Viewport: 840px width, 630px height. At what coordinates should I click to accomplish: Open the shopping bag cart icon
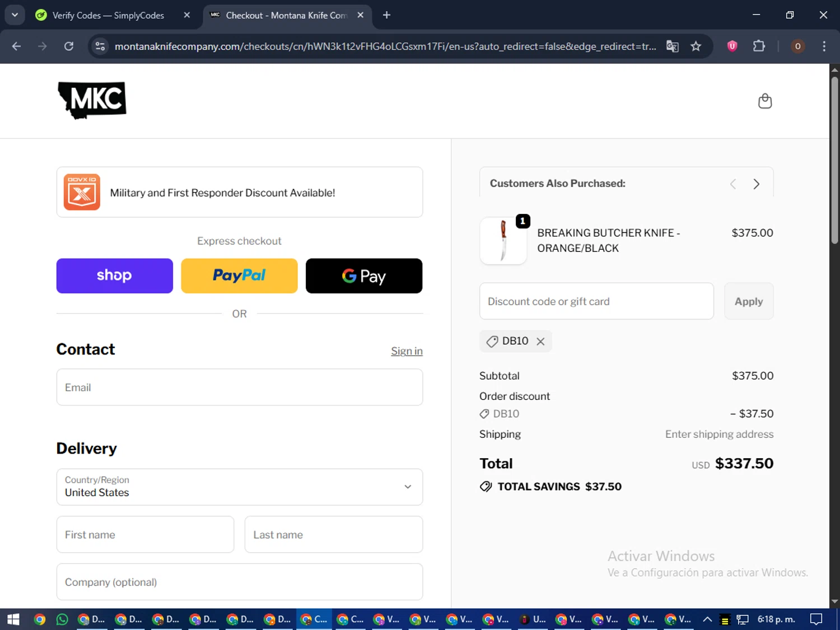click(765, 101)
